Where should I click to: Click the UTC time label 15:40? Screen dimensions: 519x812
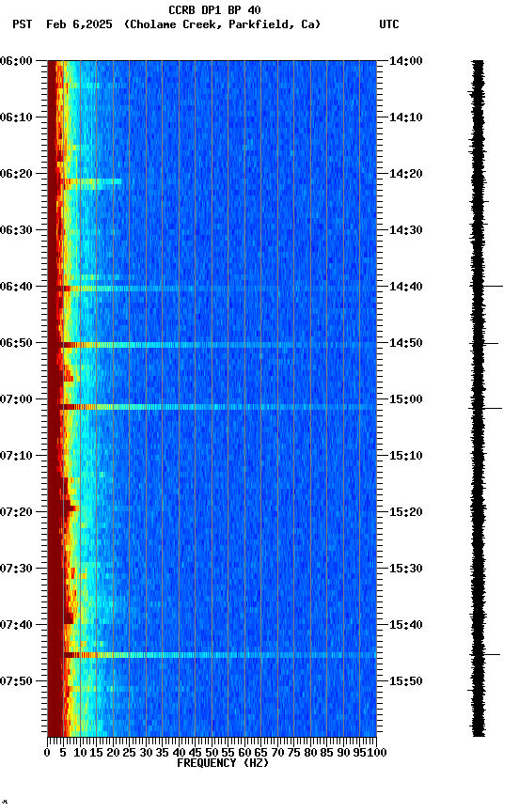(406, 626)
